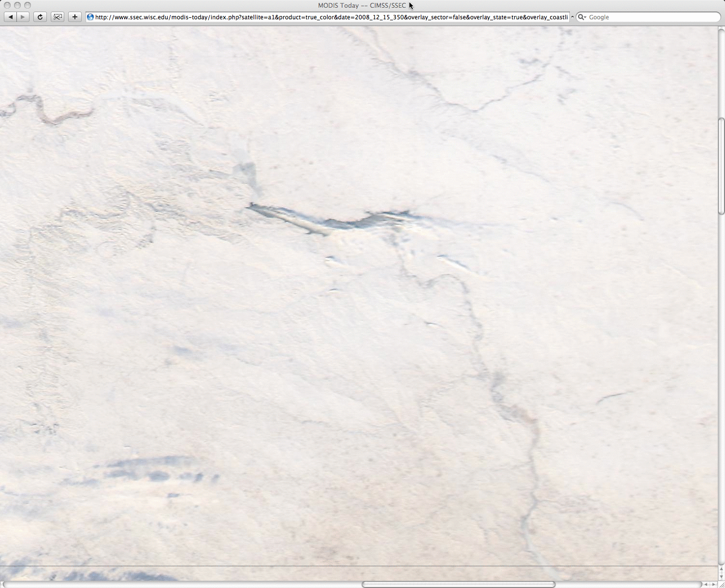Click the MODIS satellite snow image
The height and width of the screenshot is (588, 725).
pyautogui.click(x=359, y=303)
